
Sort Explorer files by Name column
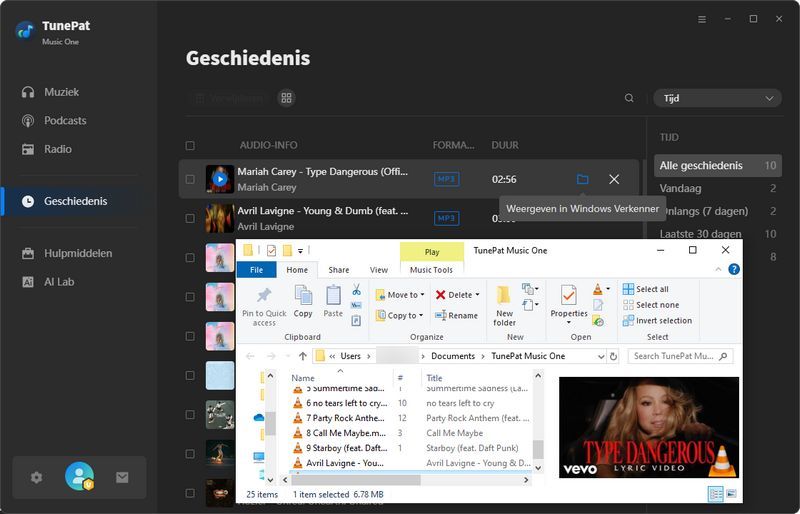(x=303, y=378)
